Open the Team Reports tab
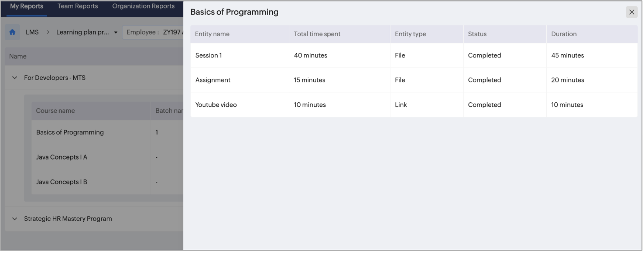Viewport: 644px width, 253px height. (78, 6)
